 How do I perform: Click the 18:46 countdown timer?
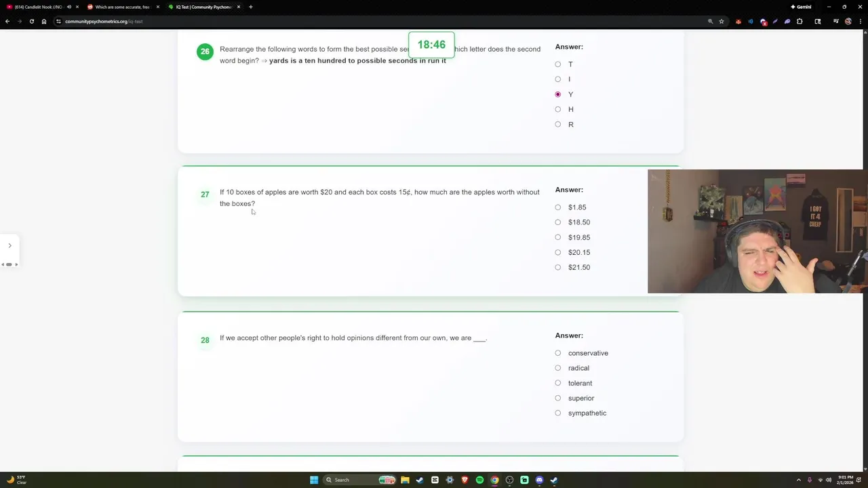pos(431,45)
